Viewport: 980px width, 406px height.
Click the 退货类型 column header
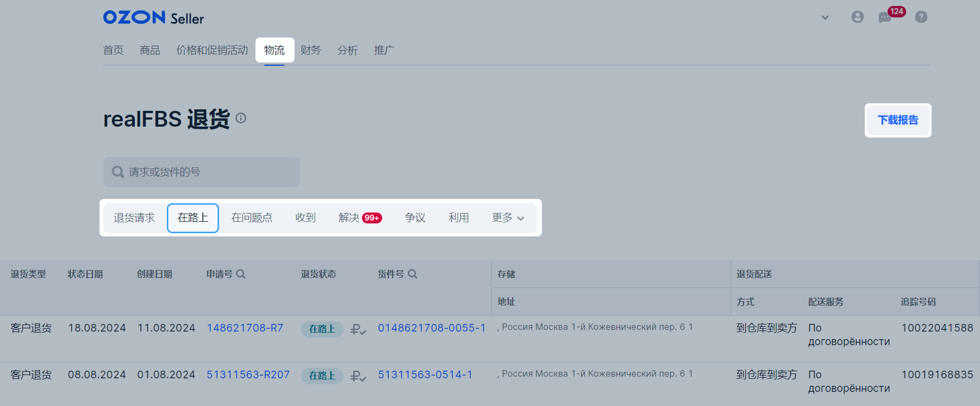(x=28, y=274)
